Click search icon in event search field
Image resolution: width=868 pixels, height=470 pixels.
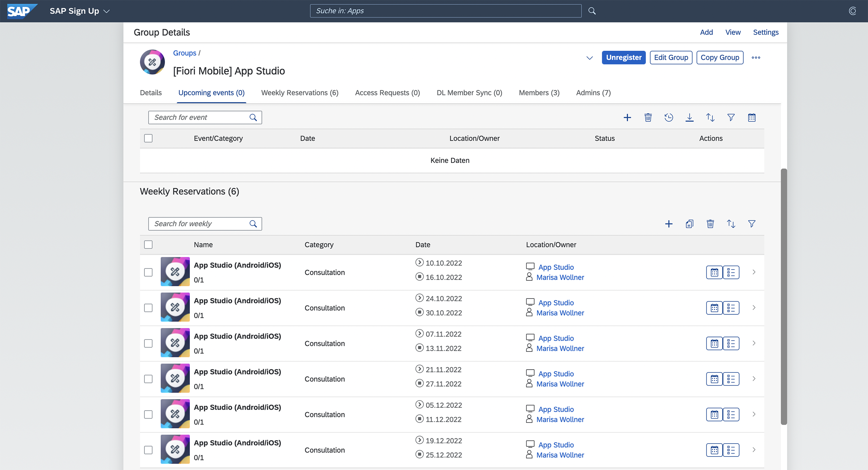pos(253,117)
